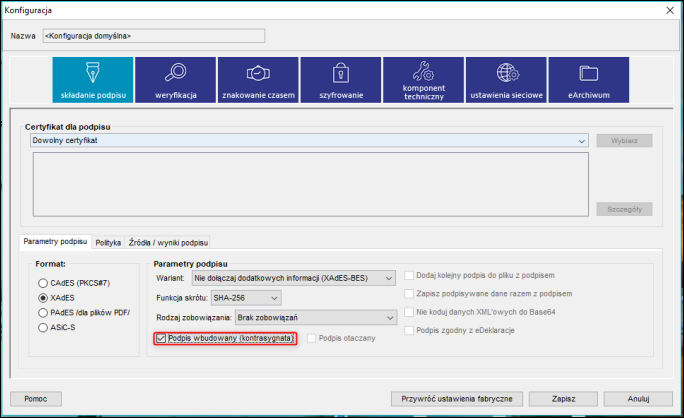
Task: Open the komponent techniczny section
Action: pyautogui.click(x=424, y=80)
